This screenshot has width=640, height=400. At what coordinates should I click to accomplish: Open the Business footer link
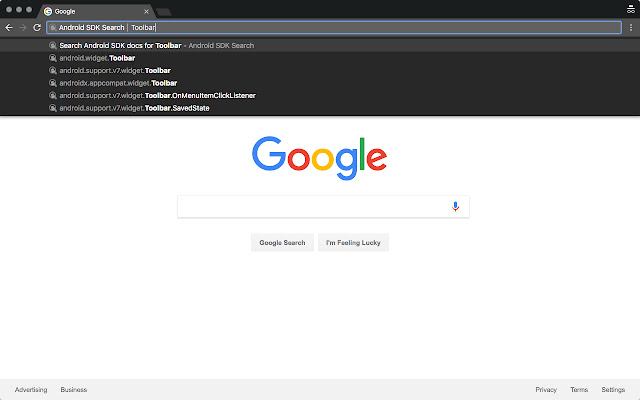pos(74,390)
